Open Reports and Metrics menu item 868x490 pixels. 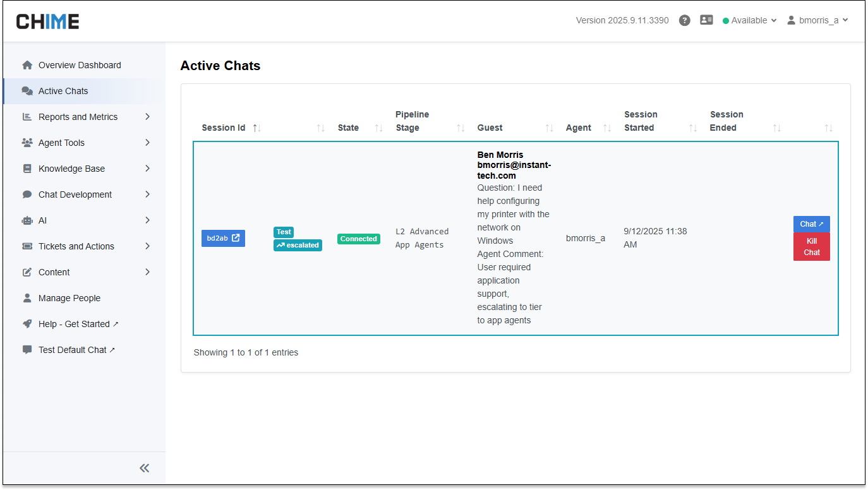tap(85, 117)
